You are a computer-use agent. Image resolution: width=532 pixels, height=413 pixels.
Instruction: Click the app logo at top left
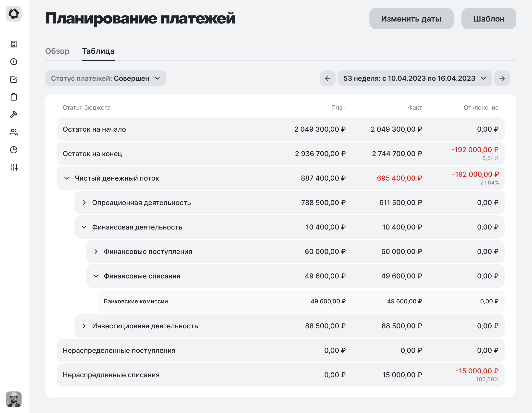click(x=14, y=14)
